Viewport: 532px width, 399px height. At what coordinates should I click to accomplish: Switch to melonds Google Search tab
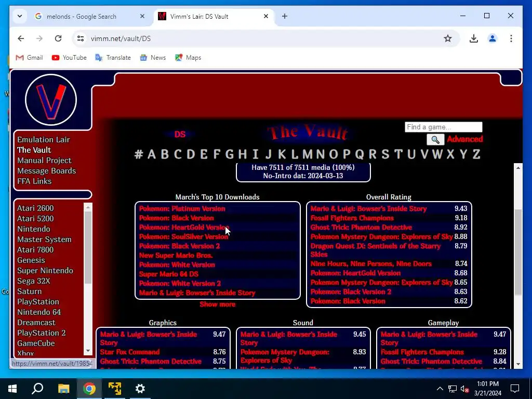tap(82, 16)
